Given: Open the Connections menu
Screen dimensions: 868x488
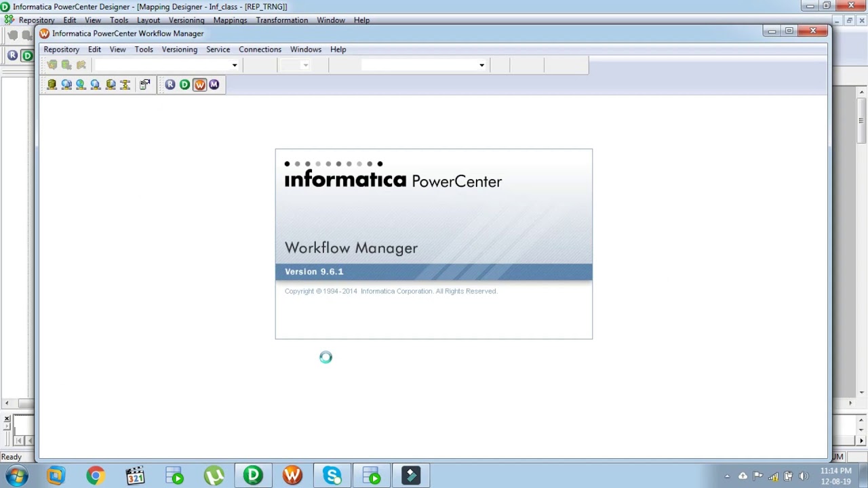Looking at the screenshot, I should coord(260,49).
